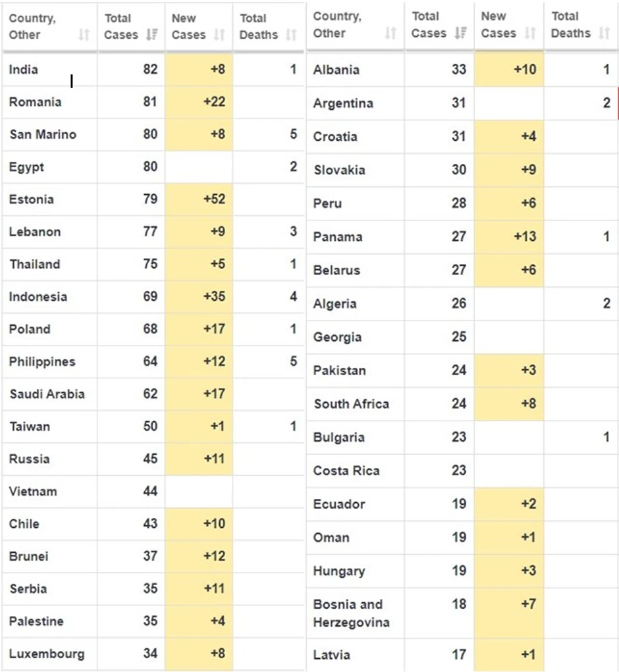Click the sort icon beside Country, Other in the India table
Screen dimensions: 619x672
pos(84,35)
